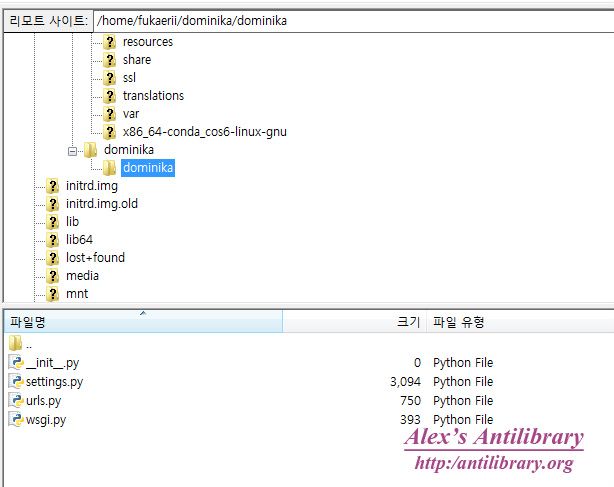Select the highlighted dominika subfolder
The height and width of the screenshot is (487, 614).
pyautogui.click(x=148, y=168)
